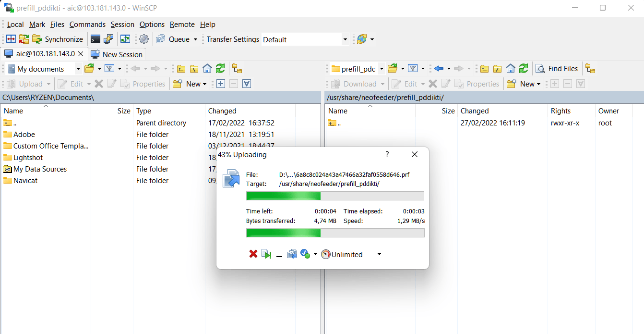Minimize the upload progress to background
Image resolution: width=644 pixels, height=334 pixels.
click(x=279, y=255)
